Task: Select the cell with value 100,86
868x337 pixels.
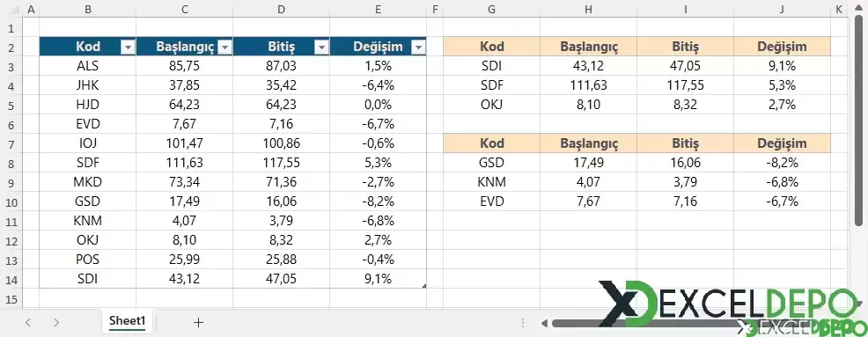Action: tap(281, 144)
